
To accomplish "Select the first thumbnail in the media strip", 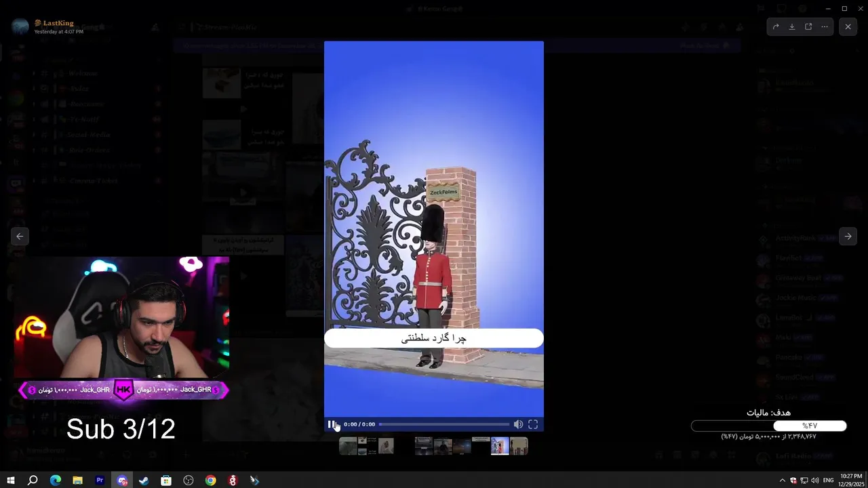I will click(348, 446).
